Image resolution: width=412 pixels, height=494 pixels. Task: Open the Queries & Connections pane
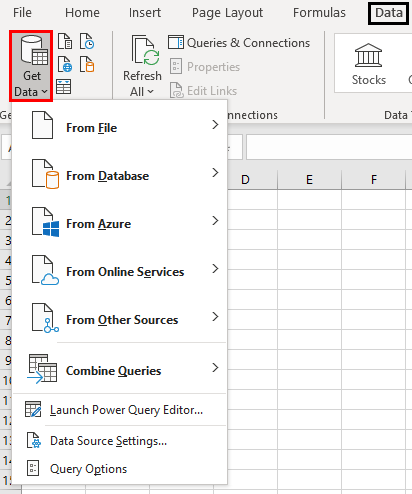[x=239, y=43]
